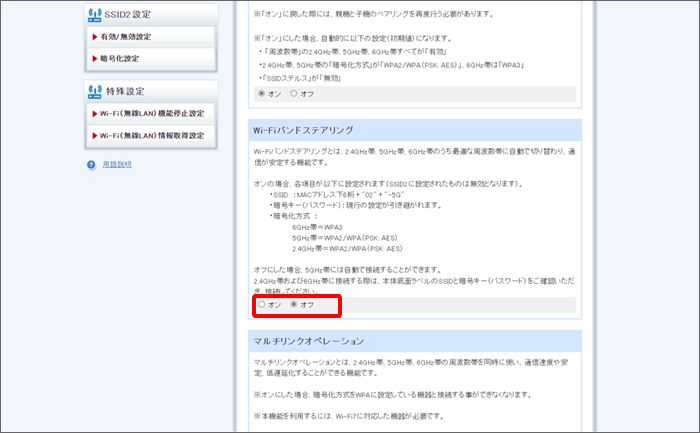Viewport: 700px width, 433px height.
Task: Click the line 5GHz帯＝WPA2/WPA(PSK: AES)
Action: (345, 238)
